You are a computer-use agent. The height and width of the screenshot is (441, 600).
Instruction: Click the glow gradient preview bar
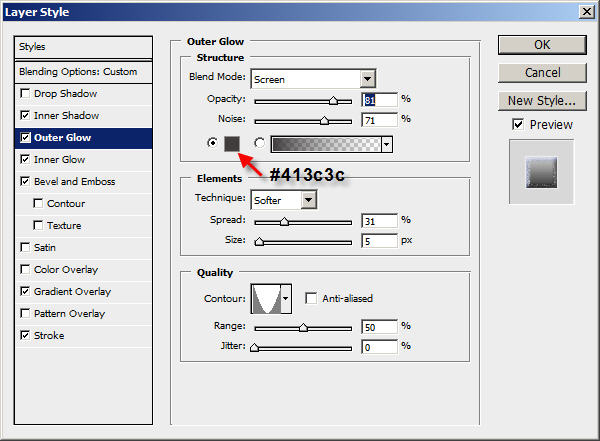[326, 144]
